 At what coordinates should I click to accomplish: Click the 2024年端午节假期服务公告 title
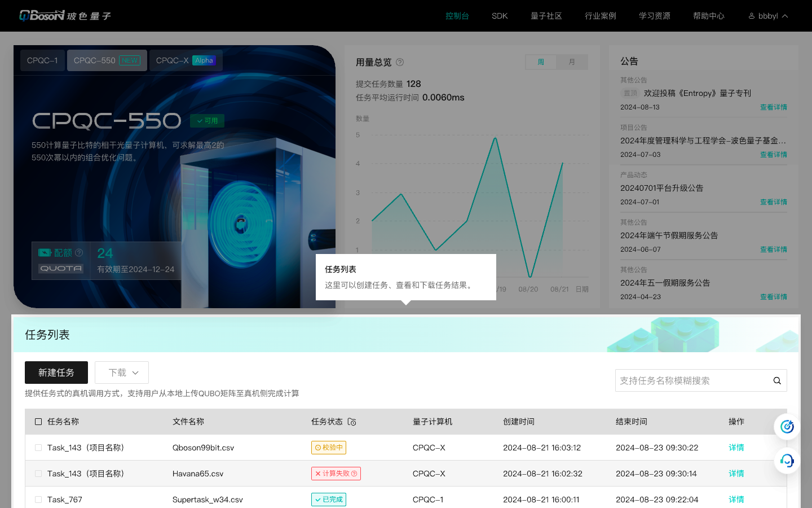669,235
